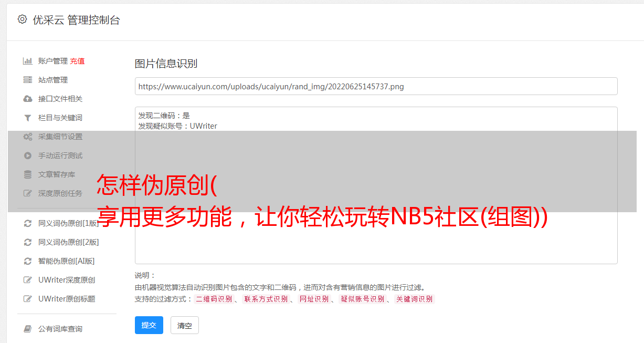Screen dimensions: 644x343
Task: Click the edit icon for UWriter原创标题
Action: point(28,299)
